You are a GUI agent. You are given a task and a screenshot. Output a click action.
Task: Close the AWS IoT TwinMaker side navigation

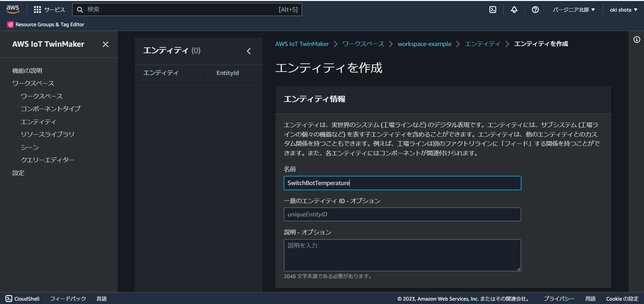point(106,44)
